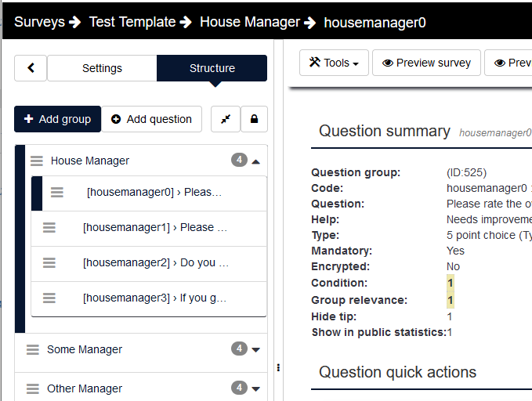This screenshot has height=401, width=532.
Task: Click the collapse arrows icon button
Action: 226,119
